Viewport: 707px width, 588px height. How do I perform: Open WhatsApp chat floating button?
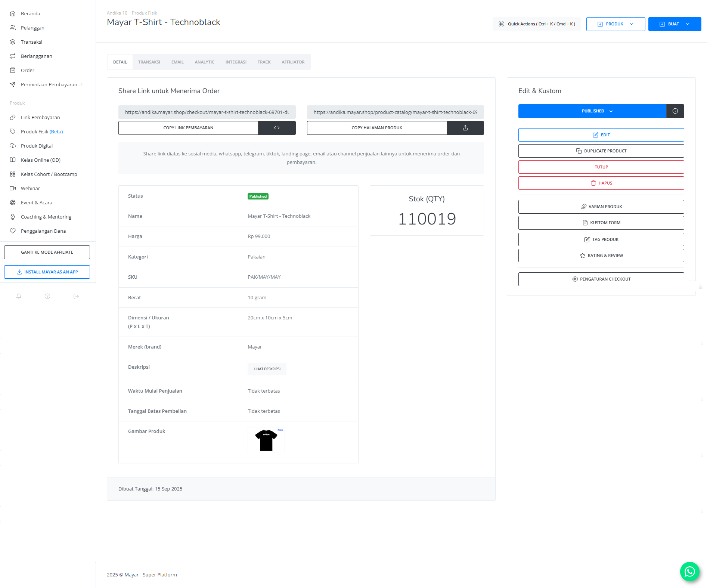(x=689, y=572)
